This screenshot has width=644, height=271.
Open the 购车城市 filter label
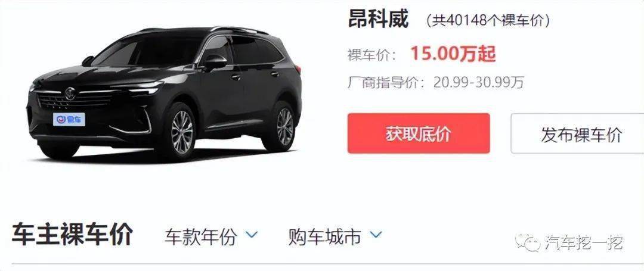(x=324, y=236)
